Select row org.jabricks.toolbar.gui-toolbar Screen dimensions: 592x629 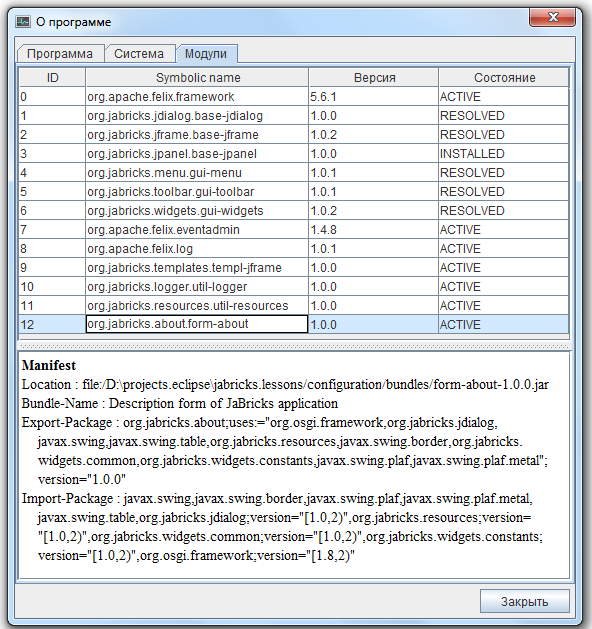(x=294, y=192)
